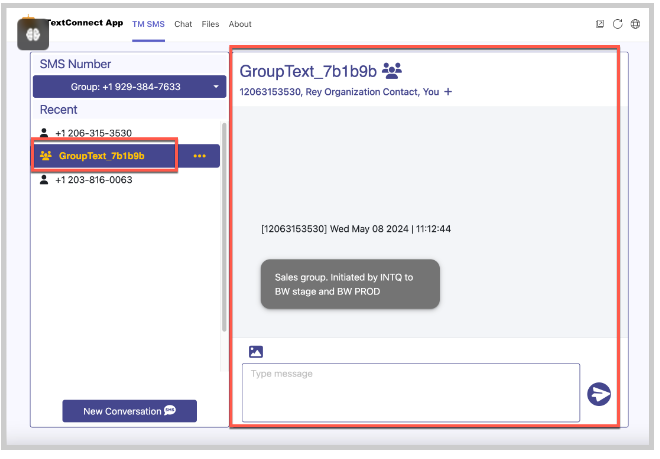The image size is (660, 459).
Task: Select the TM SMS tab
Action: (x=148, y=24)
